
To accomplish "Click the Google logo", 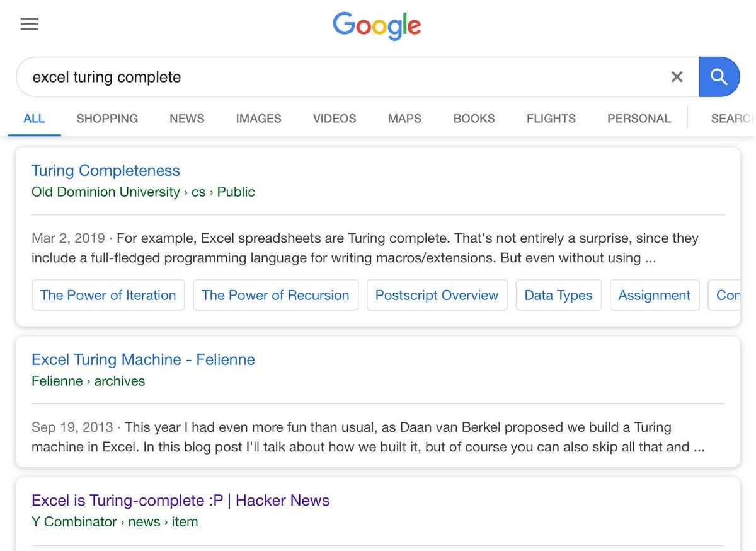I will [x=377, y=26].
